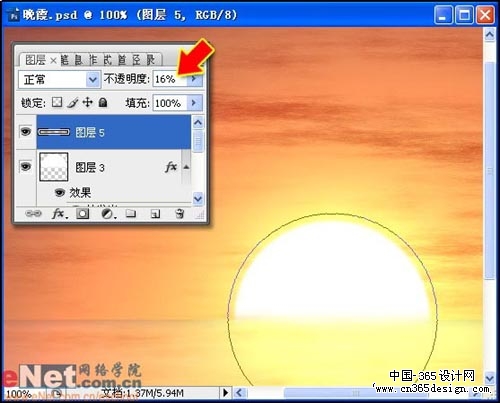The height and width of the screenshot is (403, 500).
Task: Open the 正常 blend mode dropdown
Action: click(59, 80)
